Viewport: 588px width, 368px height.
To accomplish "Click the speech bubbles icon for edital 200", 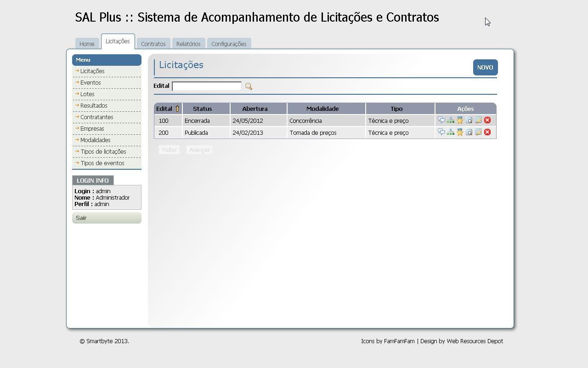I will coord(441,132).
